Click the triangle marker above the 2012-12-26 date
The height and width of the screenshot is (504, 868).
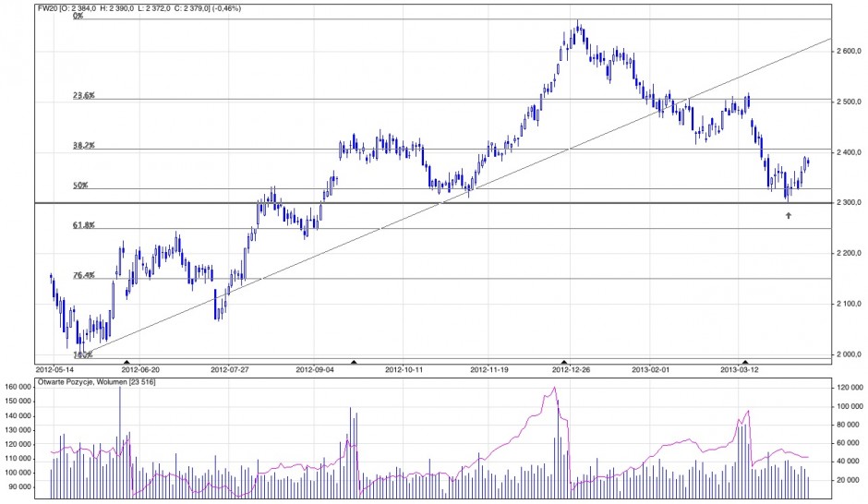coord(564,362)
